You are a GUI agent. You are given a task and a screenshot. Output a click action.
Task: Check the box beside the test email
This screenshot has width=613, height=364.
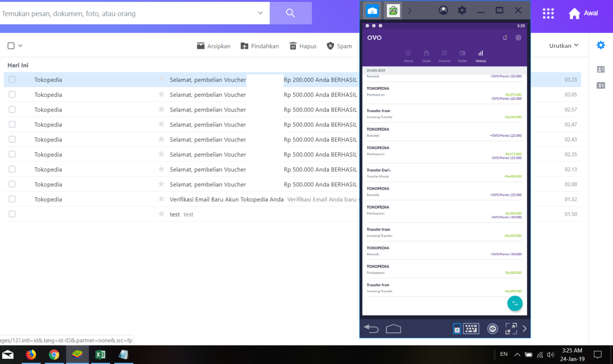tap(12, 214)
